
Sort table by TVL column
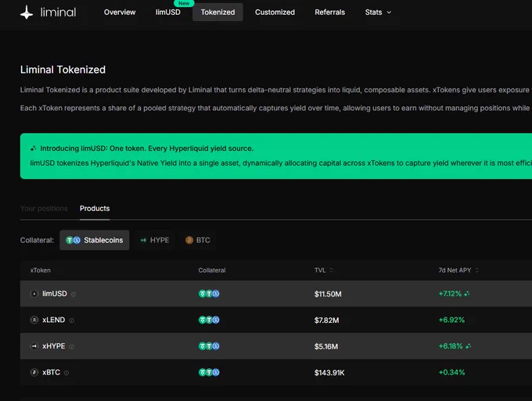point(324,270)
